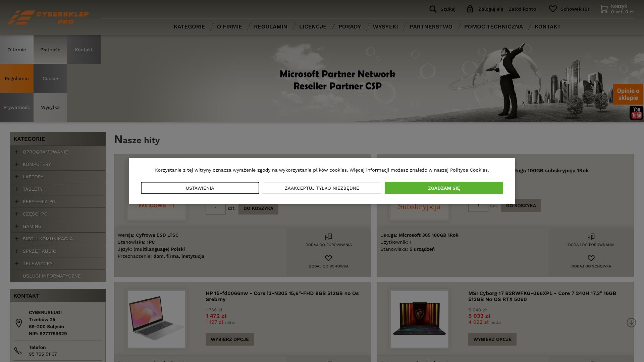Click WYBIERZ OPCJE for MSI Cyborg 17

(492, 339)
